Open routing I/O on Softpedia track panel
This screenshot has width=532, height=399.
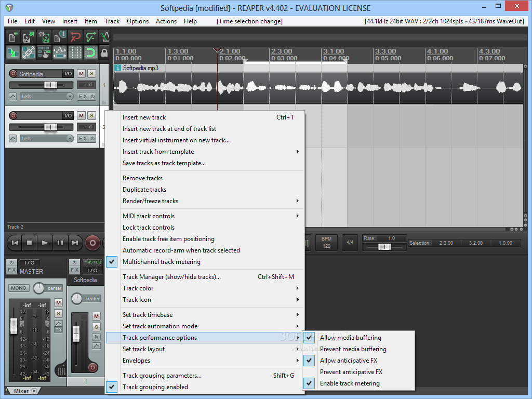68,74
